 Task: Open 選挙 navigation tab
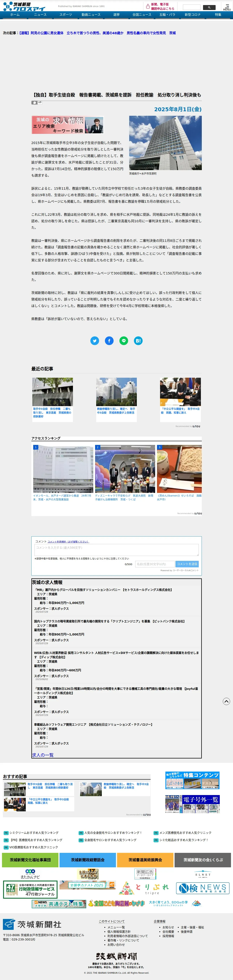[116, 15]
